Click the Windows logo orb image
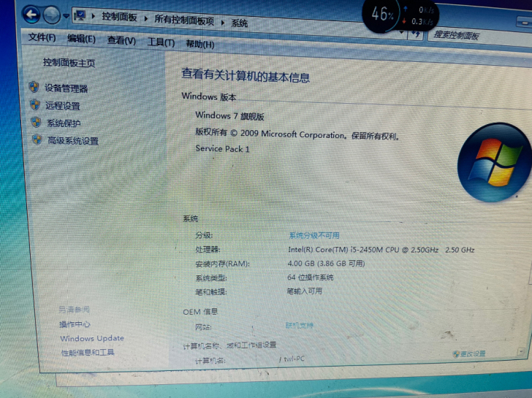This screenshot has width=532, height=398. click(x=495, y=162)
